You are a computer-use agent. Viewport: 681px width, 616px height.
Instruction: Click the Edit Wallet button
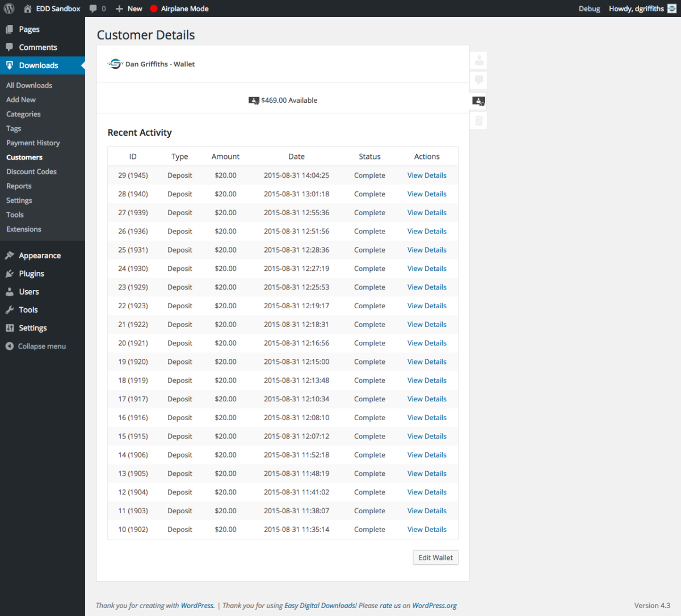click(435, 558)
